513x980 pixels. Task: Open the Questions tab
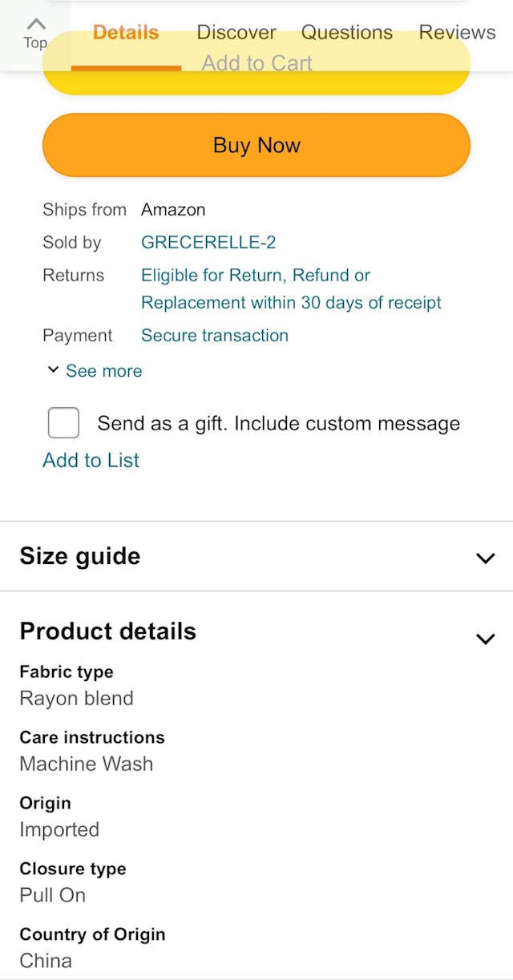point(346,33)
